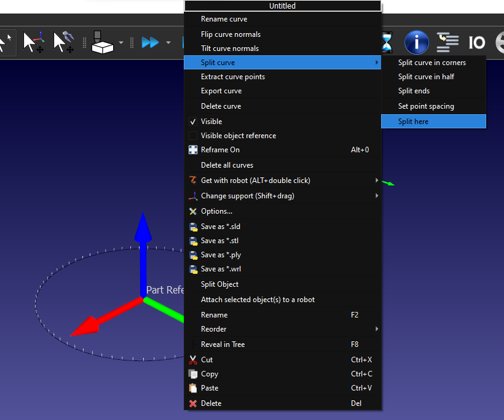Click the fast simulation double-arrow icon

tap(150, 42)
